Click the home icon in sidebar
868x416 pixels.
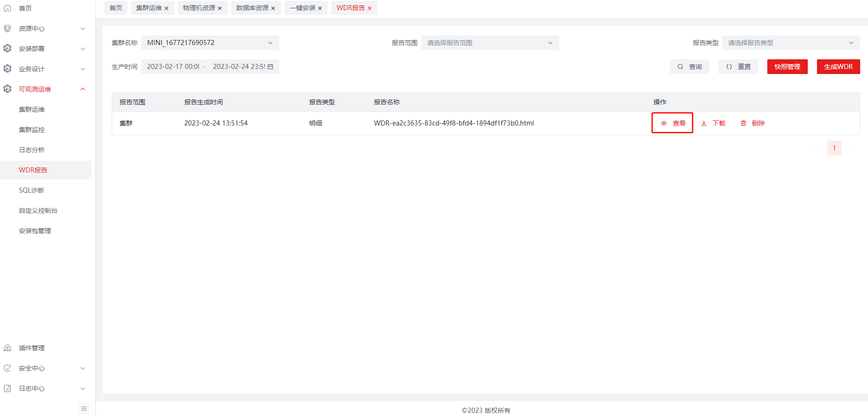7,8
